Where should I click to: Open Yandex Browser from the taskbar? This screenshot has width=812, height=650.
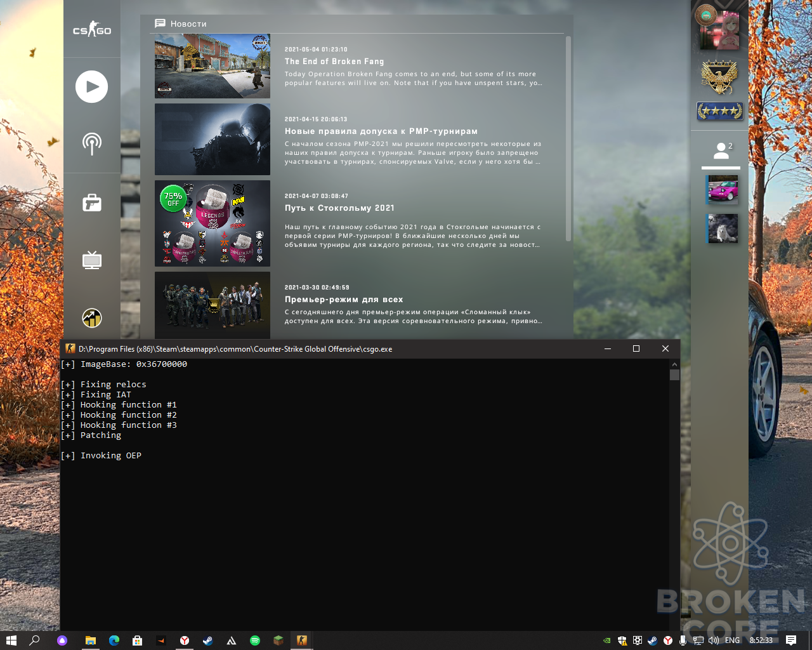click(x=185, y=640)
